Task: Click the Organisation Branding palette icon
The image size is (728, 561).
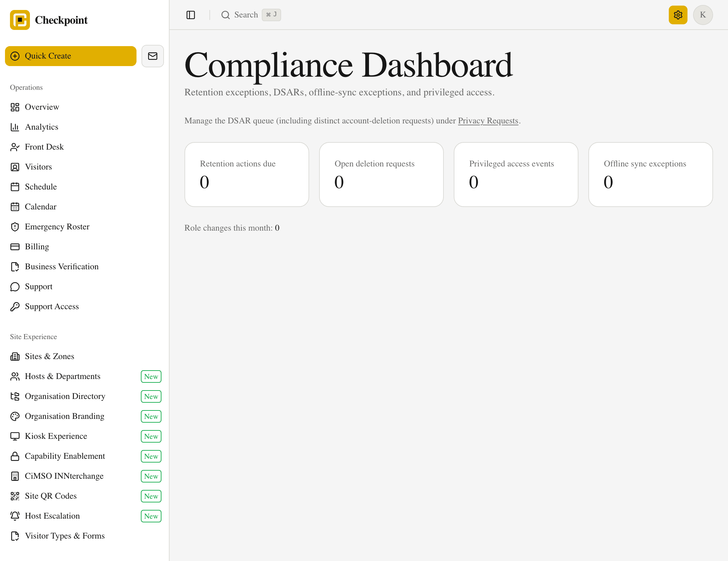Action: tap(15, 416)
